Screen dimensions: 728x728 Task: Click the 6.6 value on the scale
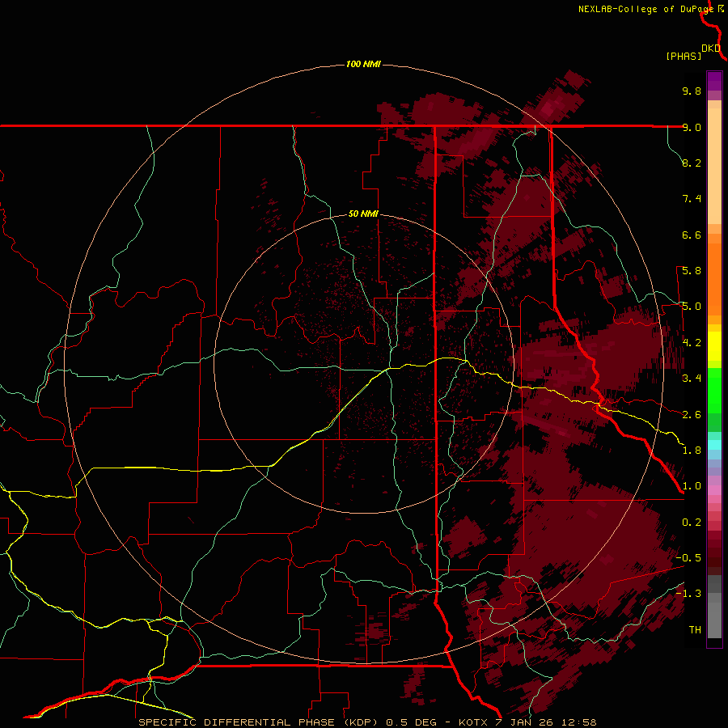coord(692,235)
